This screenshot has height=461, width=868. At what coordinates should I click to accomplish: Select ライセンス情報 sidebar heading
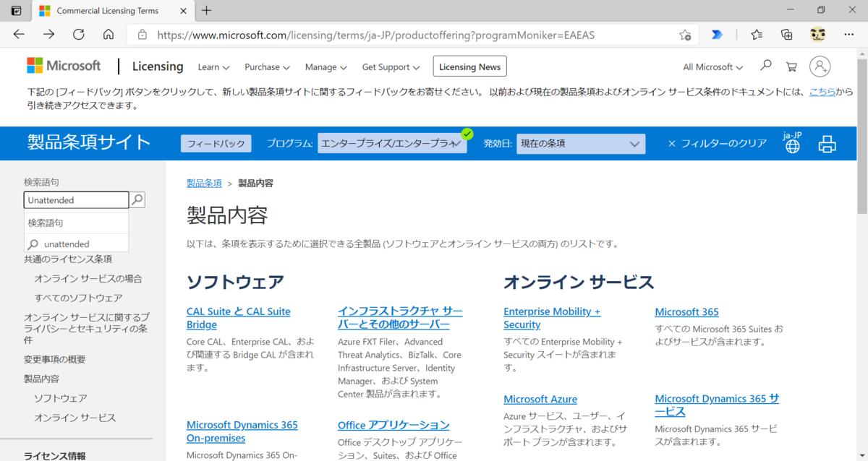click(x=55, y=456)
